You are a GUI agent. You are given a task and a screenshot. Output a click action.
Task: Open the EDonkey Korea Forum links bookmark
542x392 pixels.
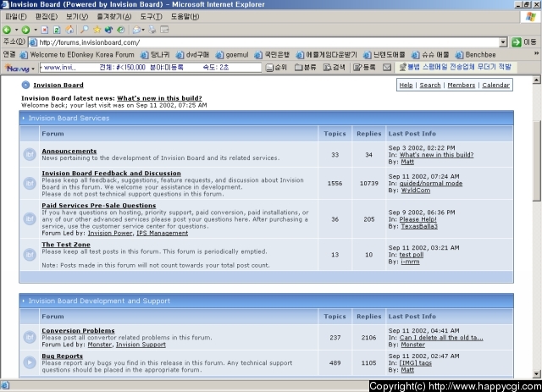pyautogui.click(x=77, y=55)
